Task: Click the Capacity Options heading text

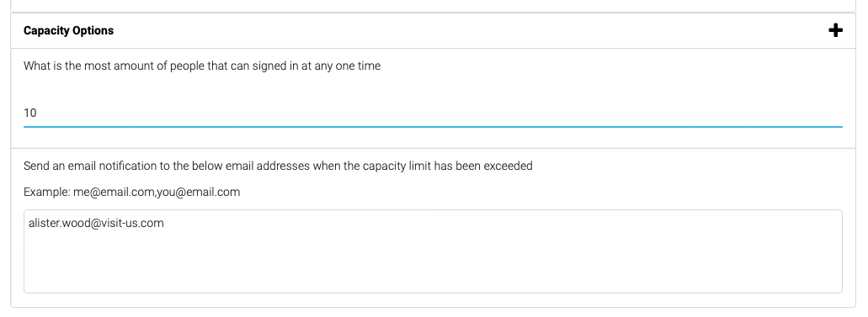Action: click(69, 31)
